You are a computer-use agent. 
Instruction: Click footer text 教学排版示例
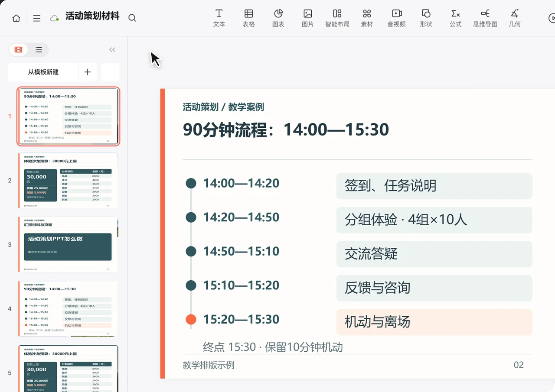coord(209,365)
